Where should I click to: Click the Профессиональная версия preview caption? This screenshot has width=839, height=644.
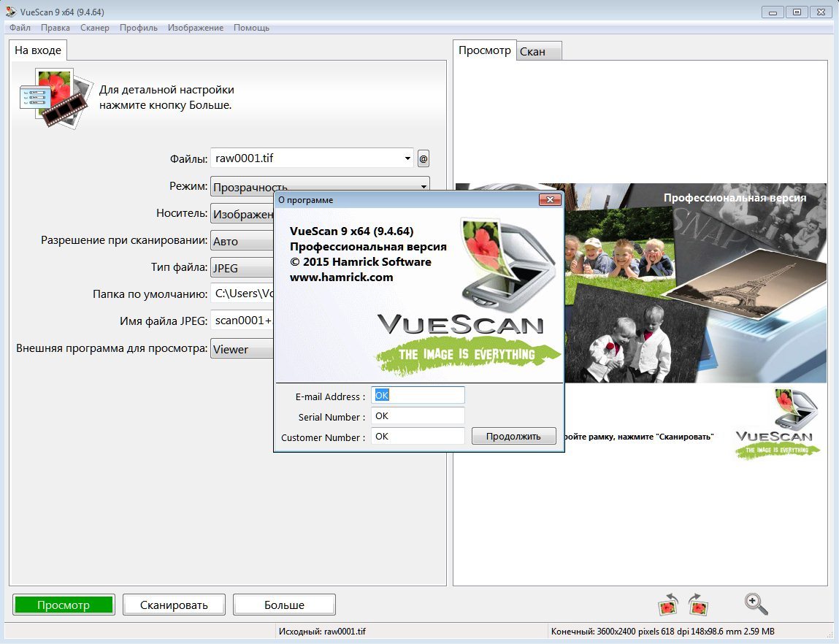(735, 197)
